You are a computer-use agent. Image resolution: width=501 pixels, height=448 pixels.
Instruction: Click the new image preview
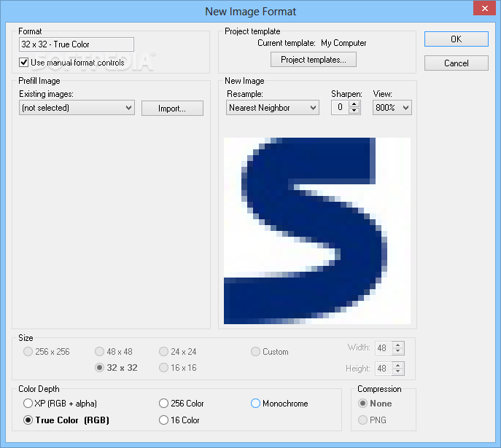[317, 231]
